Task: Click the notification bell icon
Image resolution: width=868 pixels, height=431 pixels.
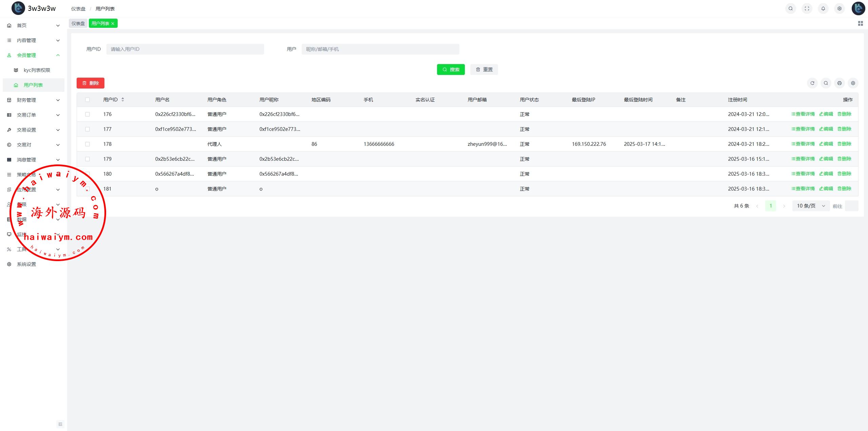Action: 823,8
